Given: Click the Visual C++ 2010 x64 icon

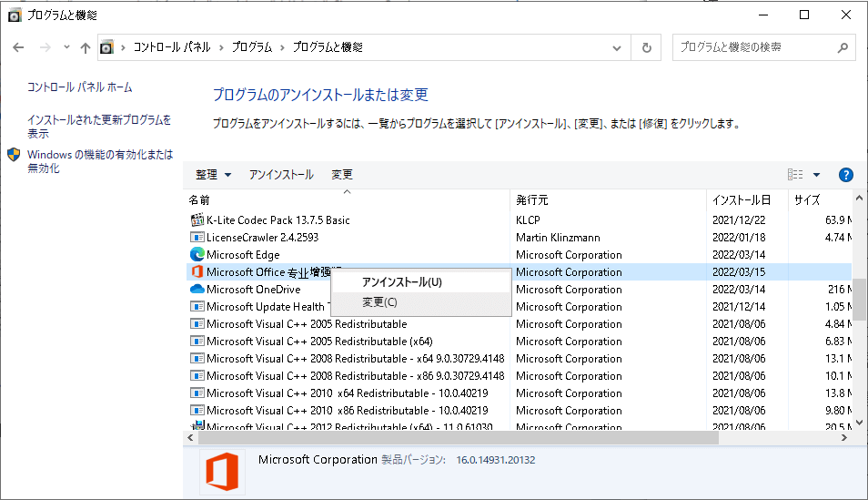Looking at the screenshot, I should [197, 393].
